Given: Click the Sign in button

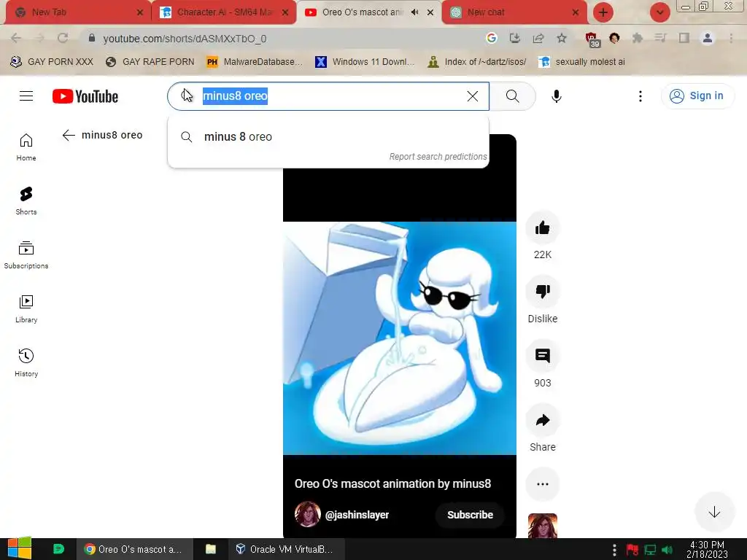Looking at the screenshot, I should pyautogui.click(x=697, y=96).
